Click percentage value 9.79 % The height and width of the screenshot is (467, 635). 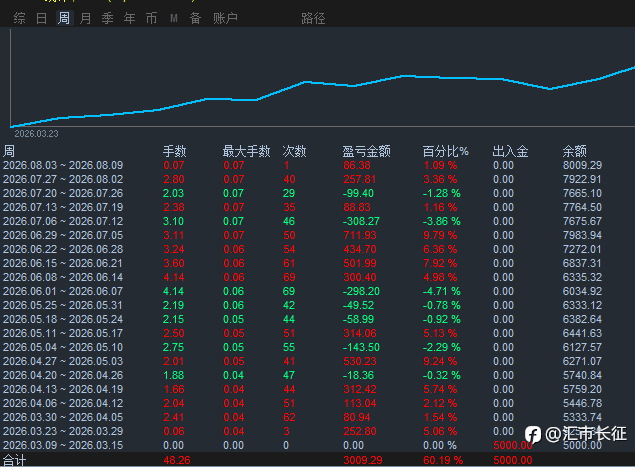point(440,235)
